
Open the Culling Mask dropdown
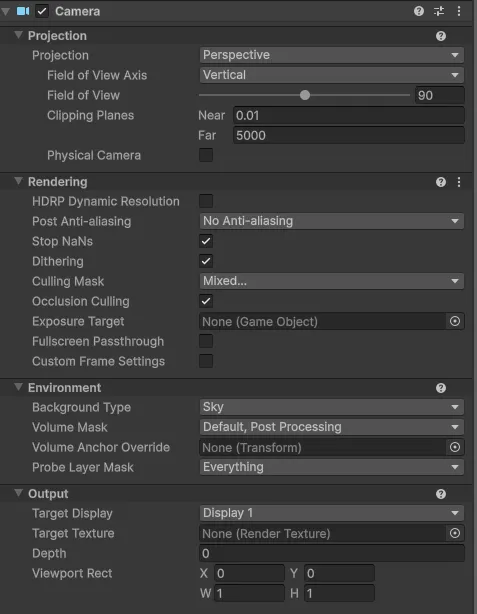tap(332, 281)
